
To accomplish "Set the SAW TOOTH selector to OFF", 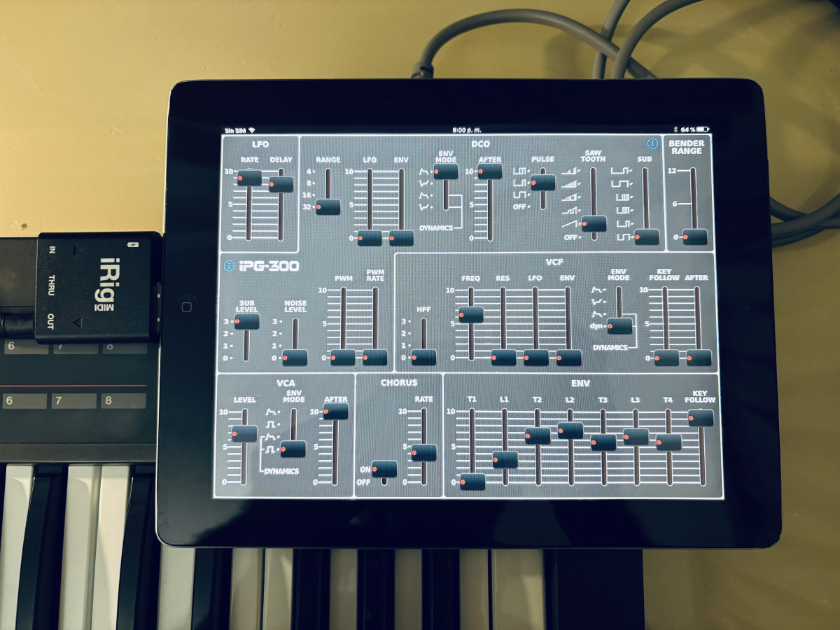I will (x=571, y=237).
